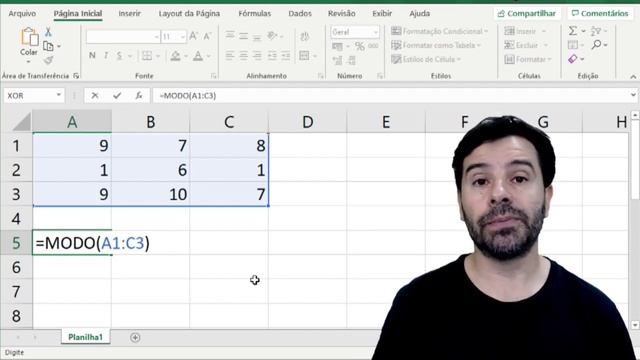Select the Format Painter brush icon

[48, 60]
